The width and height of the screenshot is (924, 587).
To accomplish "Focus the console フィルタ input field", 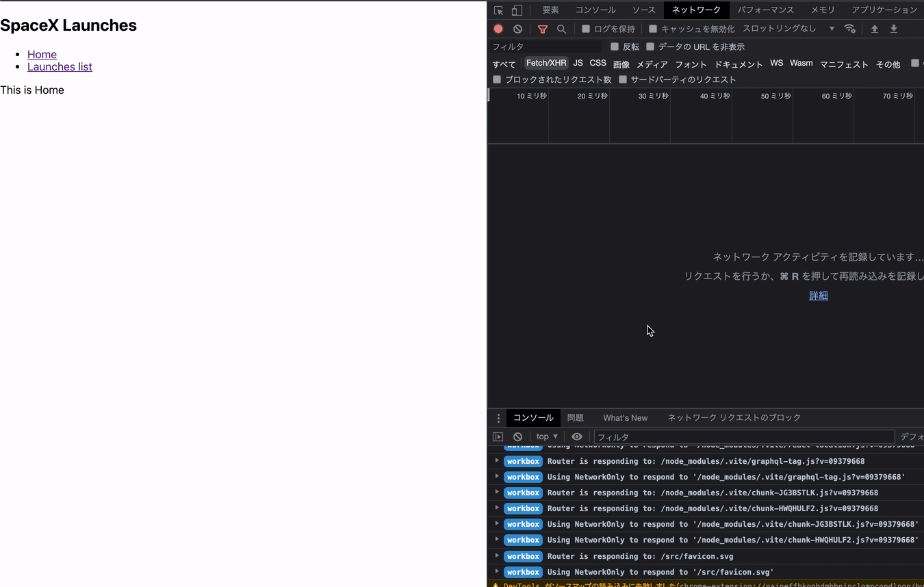I will tap(744, 436).
